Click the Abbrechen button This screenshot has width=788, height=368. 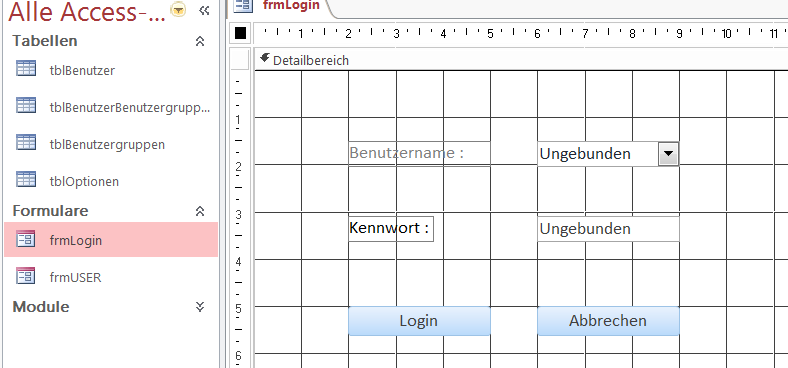(608, 321)
